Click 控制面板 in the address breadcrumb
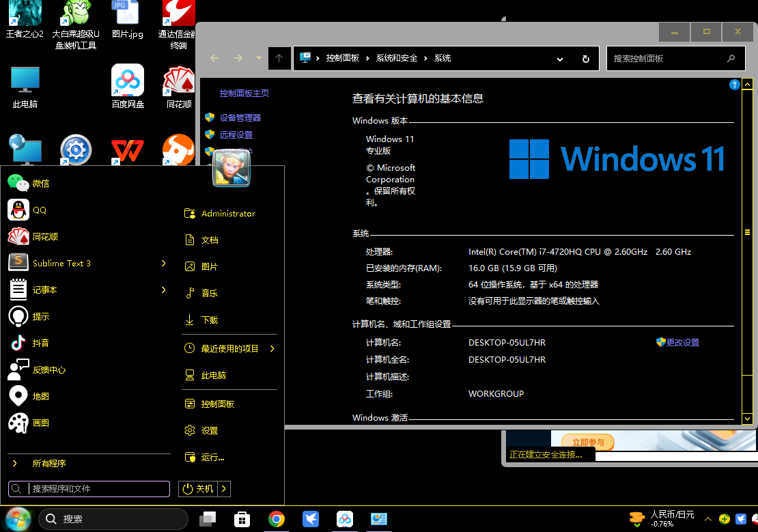The height and width of the screenshot is (532, 758). point(343,58)
